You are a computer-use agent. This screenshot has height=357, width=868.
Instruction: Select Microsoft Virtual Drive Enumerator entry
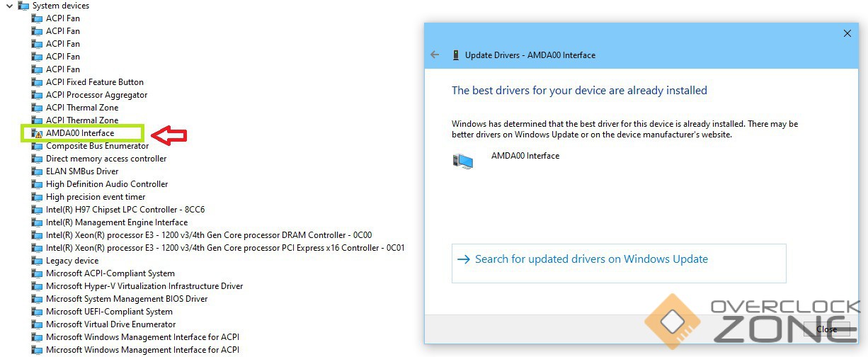[x=110, y=324]
